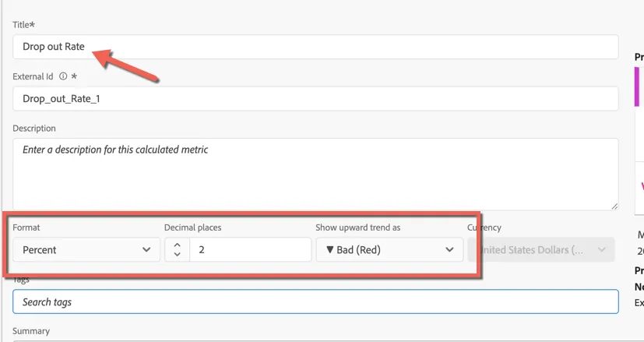Click the Decimal places value field

tap(250, 249)
